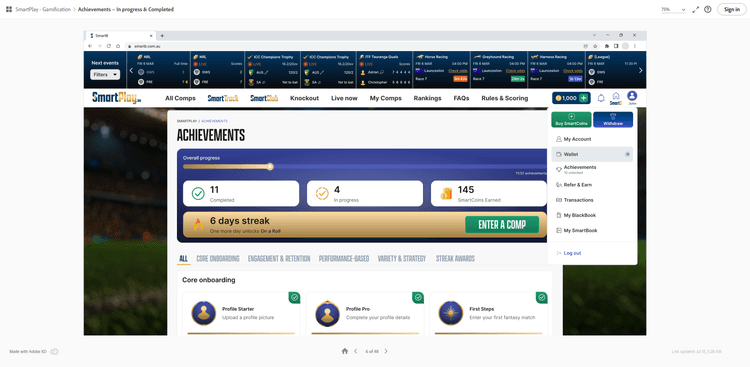750x367 pixels.
Task: Click the Buy SmartCoins button
Action: (x=571, y=120)
